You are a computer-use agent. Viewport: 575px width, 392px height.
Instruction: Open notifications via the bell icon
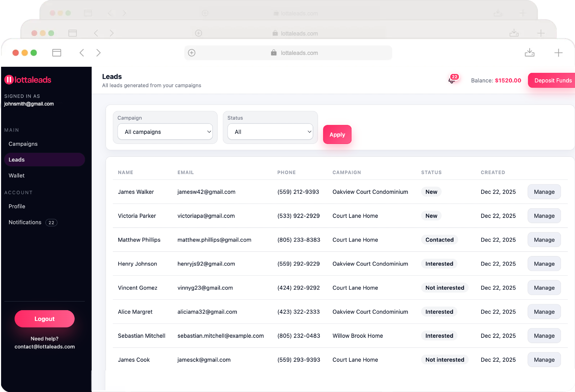(x=452, y=80)
